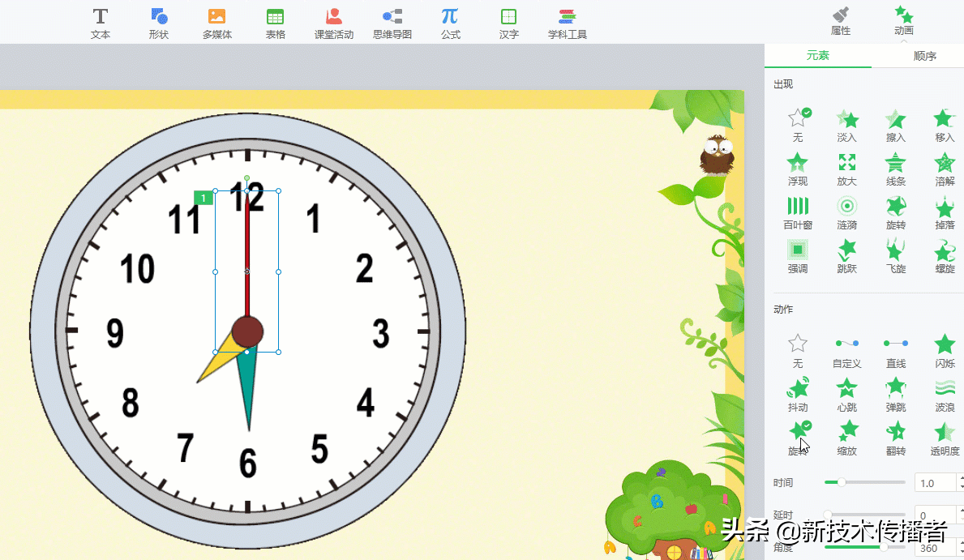Switch to the 元素 tab
Screen dimensions: 964x560
pos(818,55)
